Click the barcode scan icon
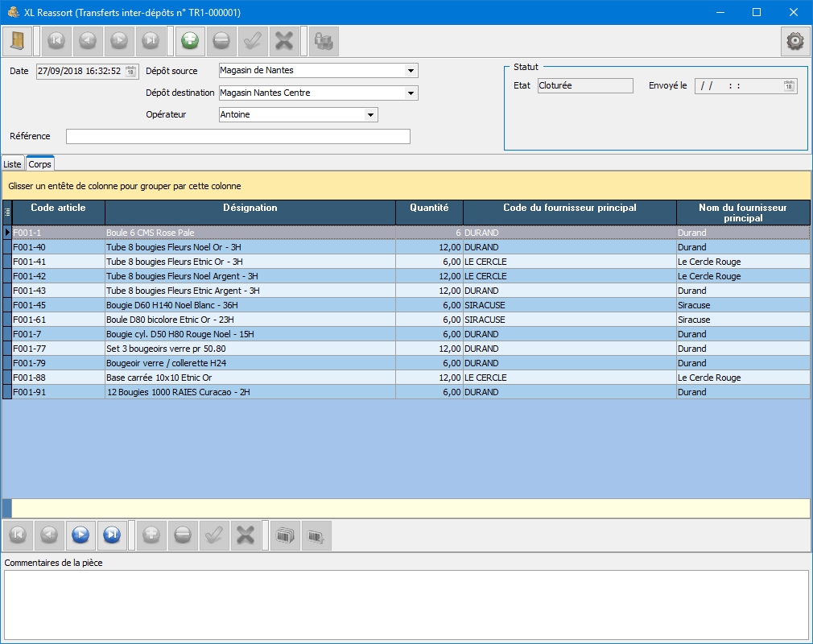The image size is (813, 644). pos(285,535)
